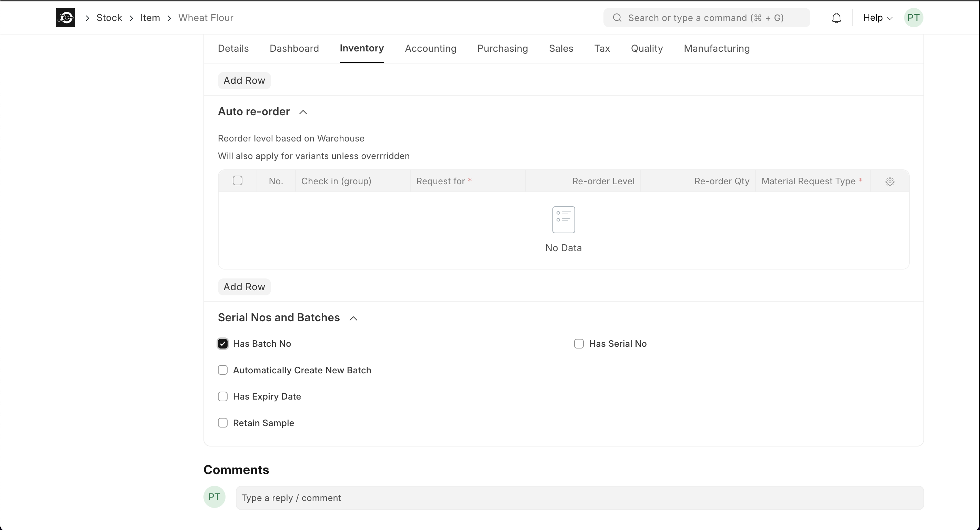Collapse Serial Nos and Batches section
The height and width of the screenshot is (530, 980).
pyautogui.click(x=353, y=318)
